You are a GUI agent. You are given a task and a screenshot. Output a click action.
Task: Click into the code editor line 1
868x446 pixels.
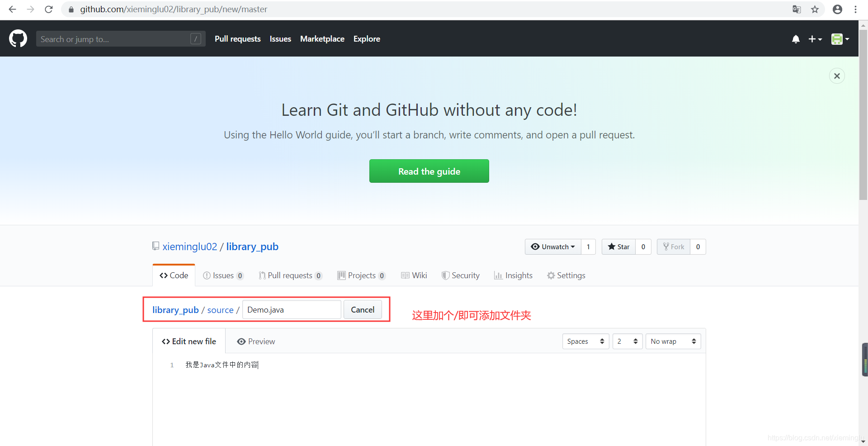pos(443,365)
